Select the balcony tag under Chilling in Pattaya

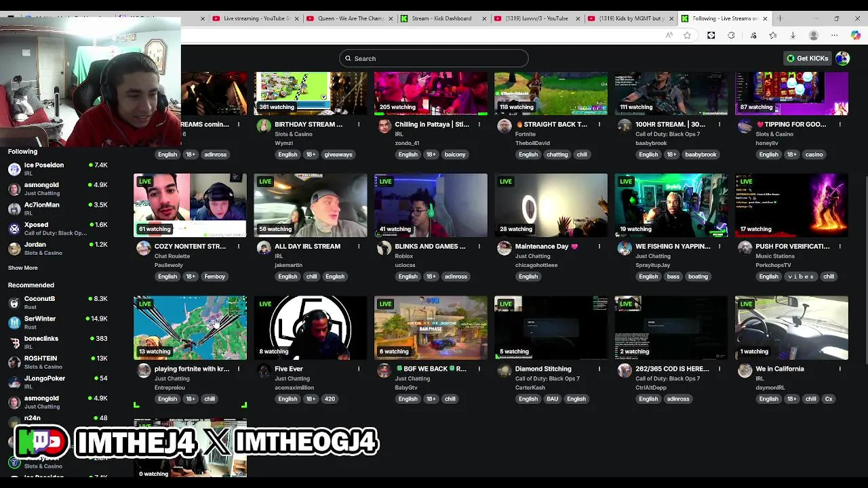tap(455, 155)
